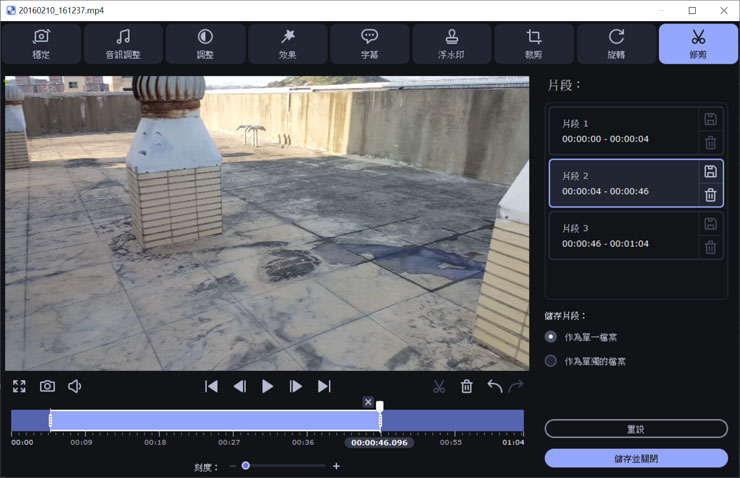Toggle fullscreen preview icon
The width and height of the screenshot is (740, 478).
(x=19, y=386)
